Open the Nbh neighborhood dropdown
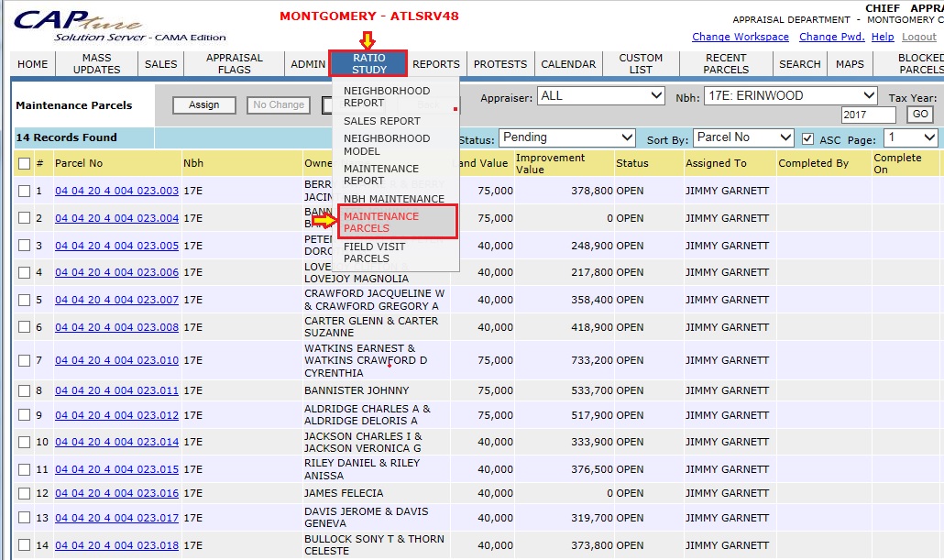This screenshot has height=560, width=944. (790, 96)
